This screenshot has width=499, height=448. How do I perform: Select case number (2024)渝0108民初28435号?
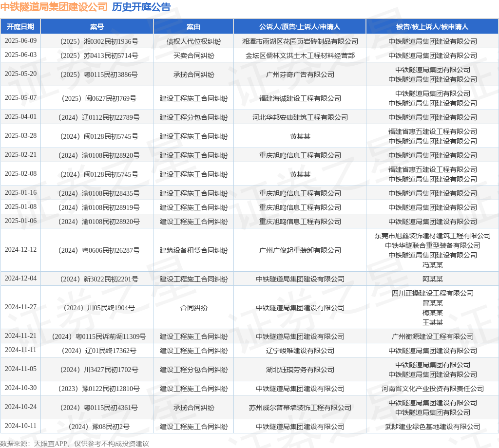pos(98,194)
